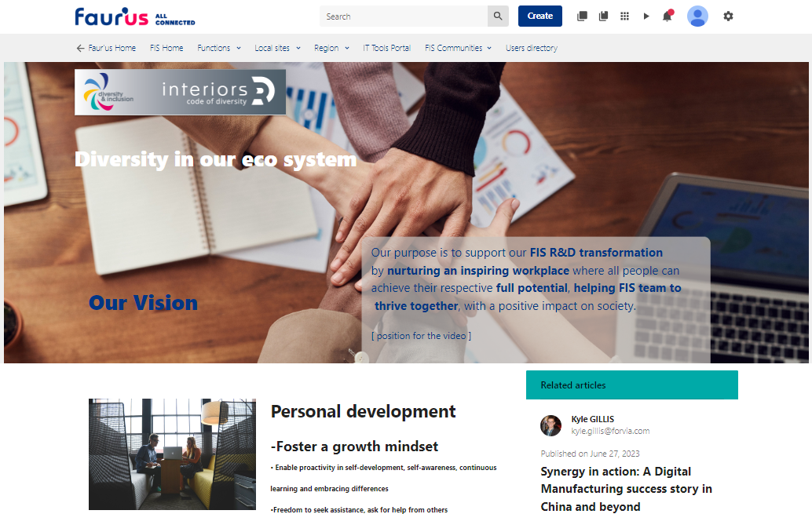Click the search magnifier icon
The height and width of the screenshot is (514, 812).
click(498, 16)
